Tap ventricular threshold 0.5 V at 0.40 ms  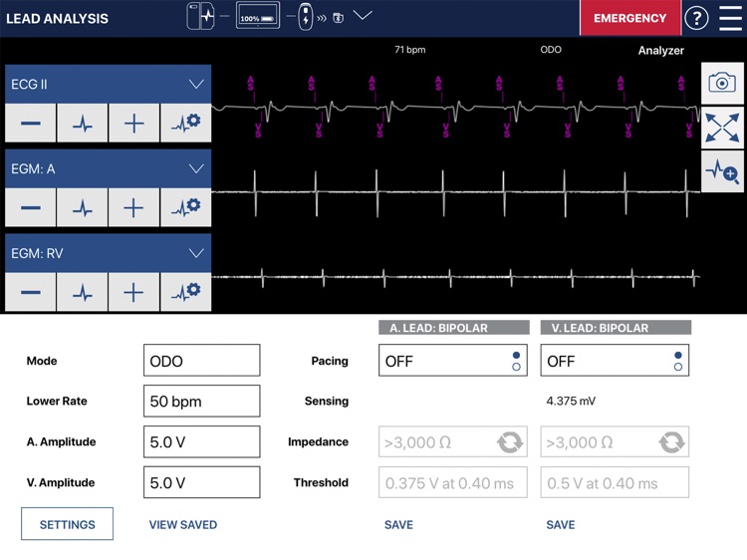[616, 483]
